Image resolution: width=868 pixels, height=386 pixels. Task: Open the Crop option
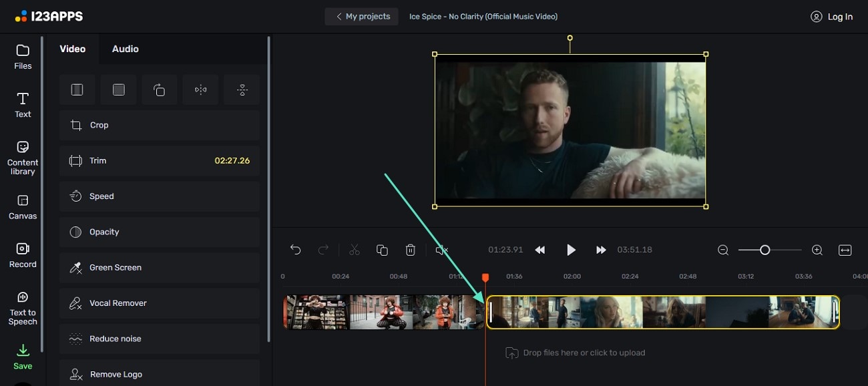click(160, 125)
